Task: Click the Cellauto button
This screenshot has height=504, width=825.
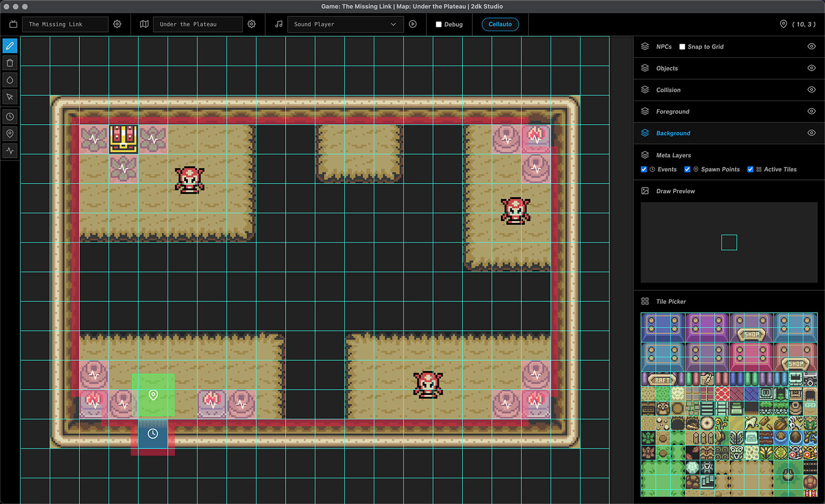Action: click(x=500, y=24)
